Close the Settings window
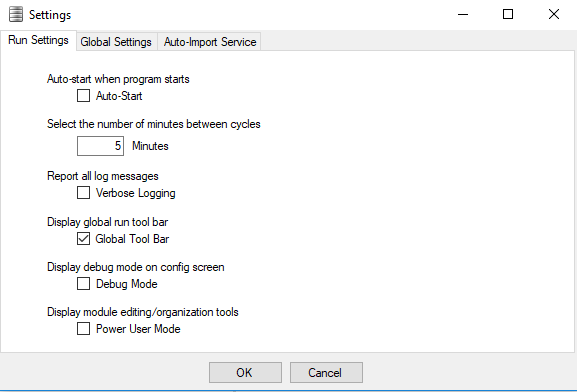The image size is (577, 392). [554, 15]
